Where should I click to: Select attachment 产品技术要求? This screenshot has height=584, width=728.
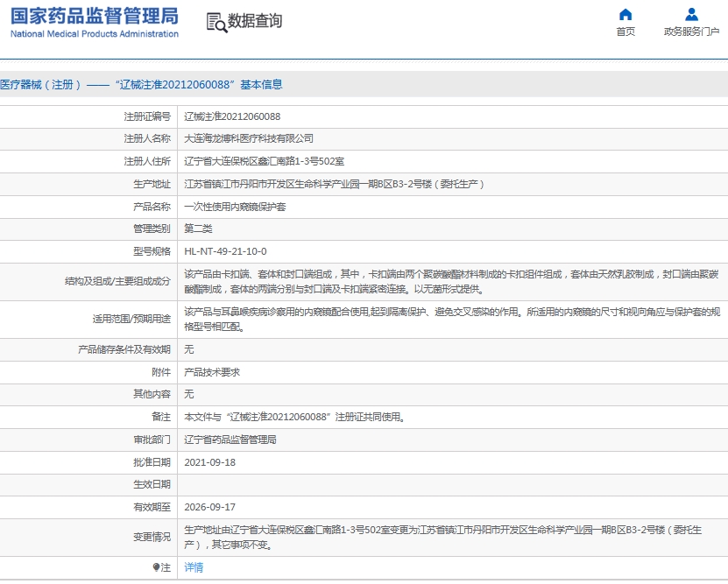pos(212,372)
